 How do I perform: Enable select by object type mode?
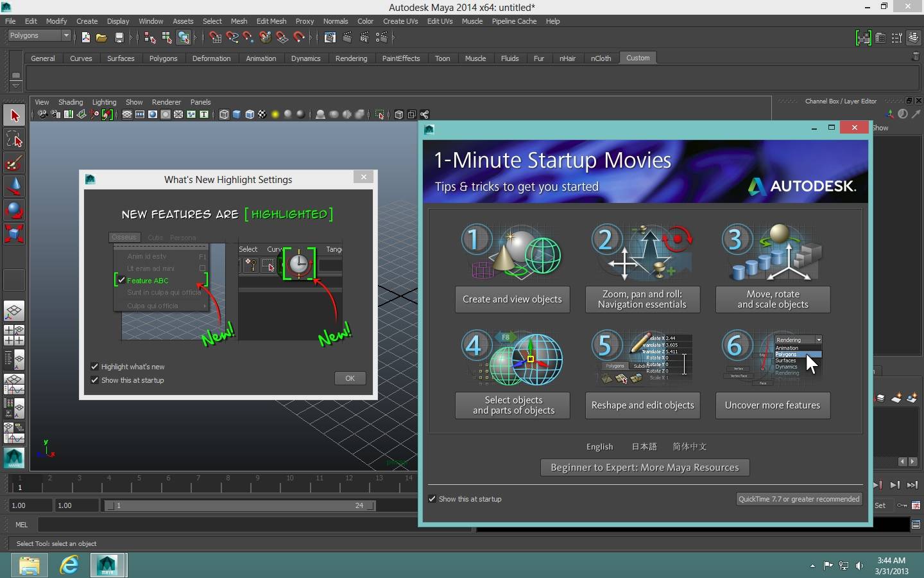[x=166, y=38]
